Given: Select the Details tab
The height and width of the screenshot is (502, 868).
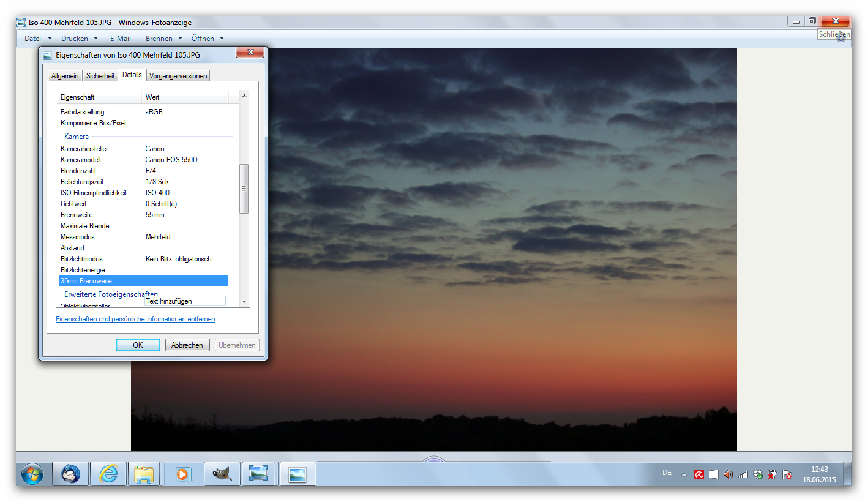Looking at the screenshot, I should (x=132, y=75).
